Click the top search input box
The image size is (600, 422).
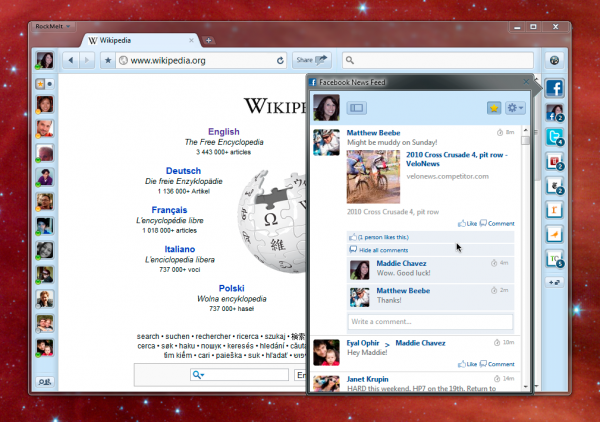[438, 60]
